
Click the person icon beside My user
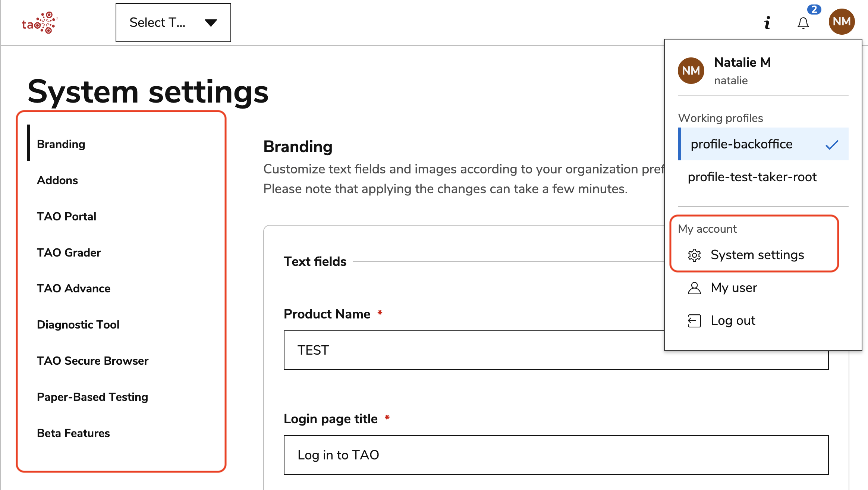(694, 288)
